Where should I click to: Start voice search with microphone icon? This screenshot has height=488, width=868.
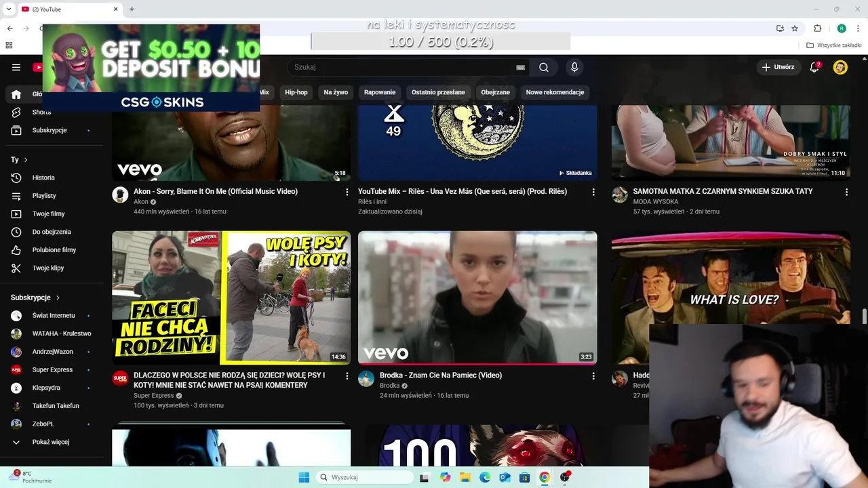tap(574, 67)
